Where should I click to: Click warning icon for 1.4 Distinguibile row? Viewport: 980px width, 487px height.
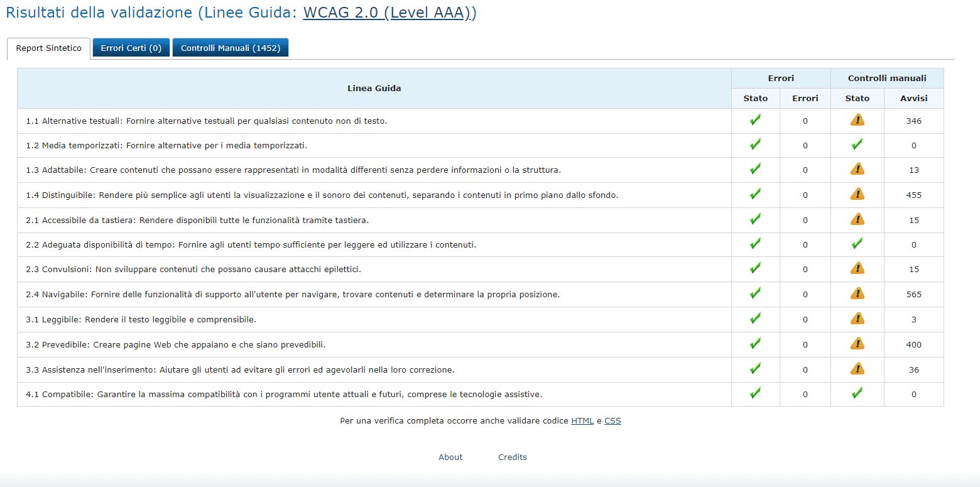[x=857, y=194]
